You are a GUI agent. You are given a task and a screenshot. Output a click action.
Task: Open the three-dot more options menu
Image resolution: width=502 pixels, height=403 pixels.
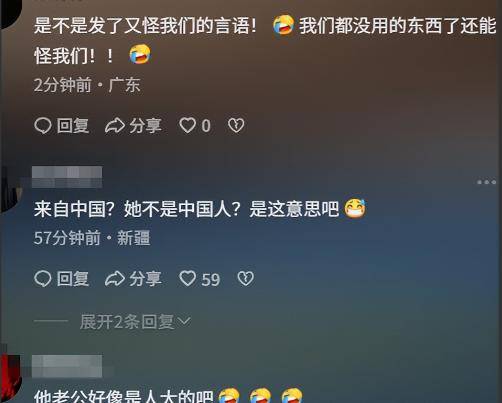(x=487, y=182)
